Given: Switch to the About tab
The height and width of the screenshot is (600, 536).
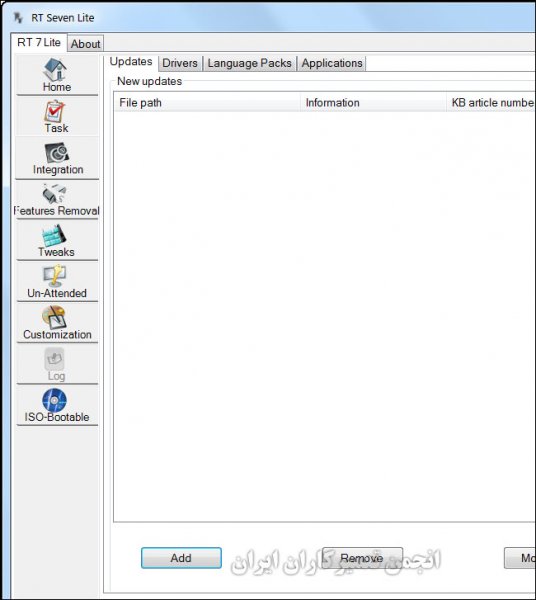Looking at the screenshot, I should point(85,44).
